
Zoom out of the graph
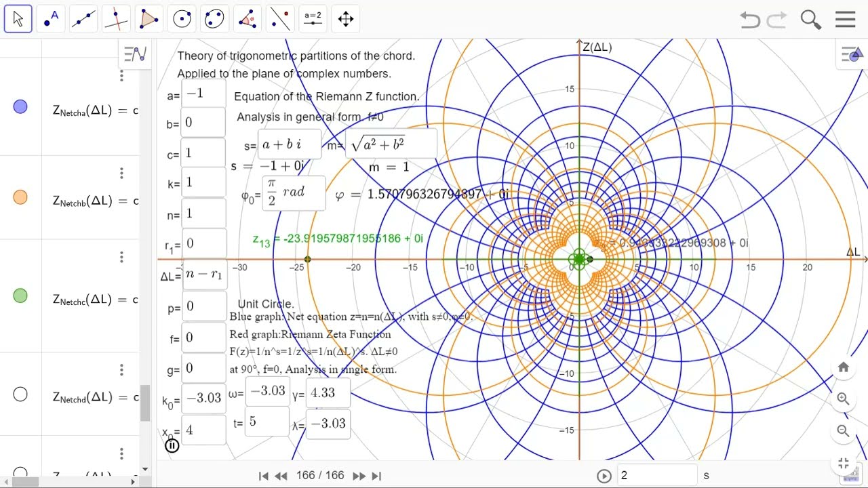844,430
